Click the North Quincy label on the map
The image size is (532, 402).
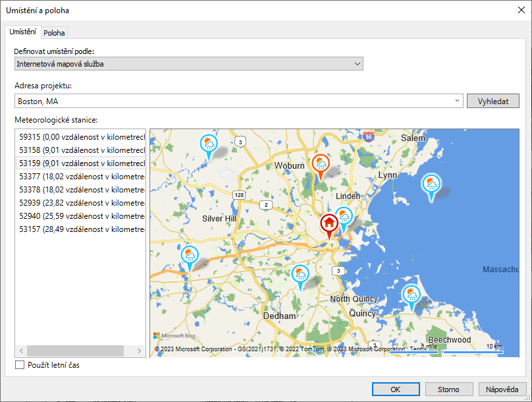click(x=354, y=299)
